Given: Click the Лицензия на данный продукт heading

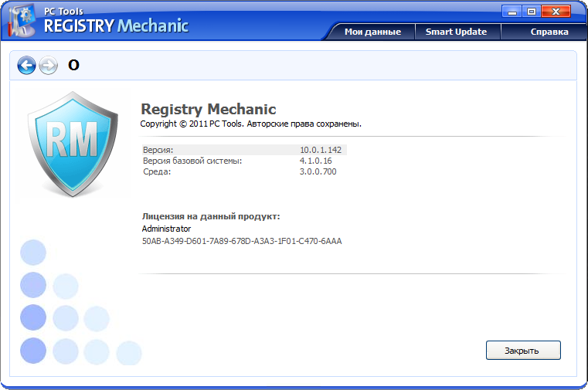Looking at the screenshot, I should click(211, 216).
